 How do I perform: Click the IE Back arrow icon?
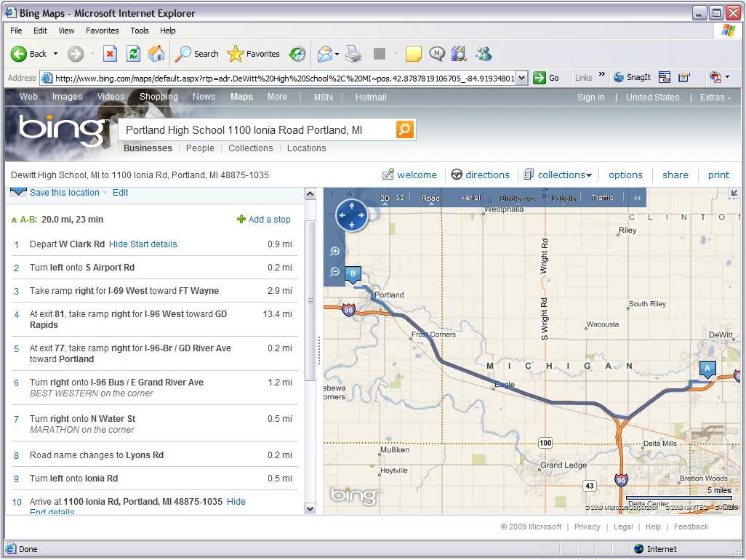click(19, 54)
